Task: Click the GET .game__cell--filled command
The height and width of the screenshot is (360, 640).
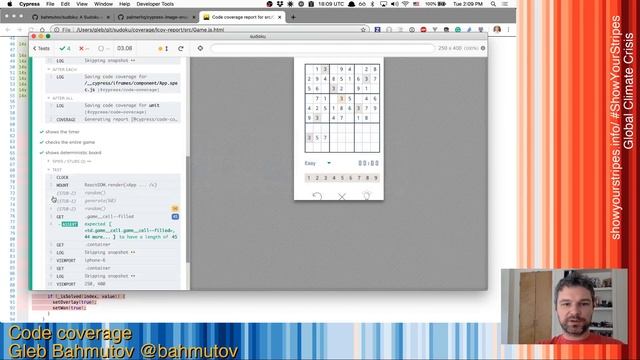Action: (113, 216)
